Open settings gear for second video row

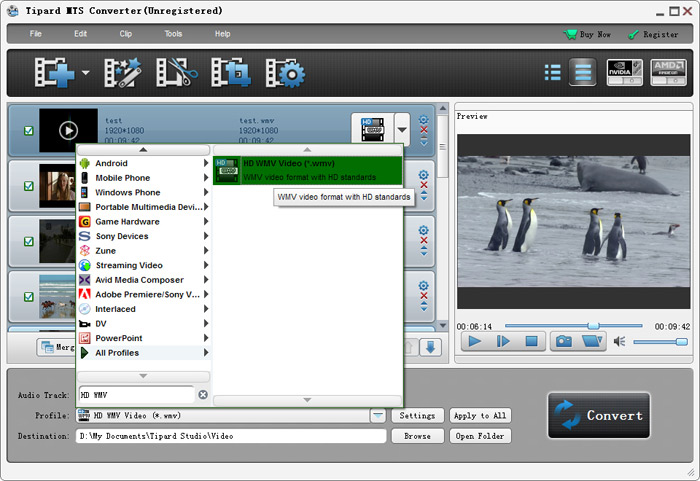click(x=424, y=175)
